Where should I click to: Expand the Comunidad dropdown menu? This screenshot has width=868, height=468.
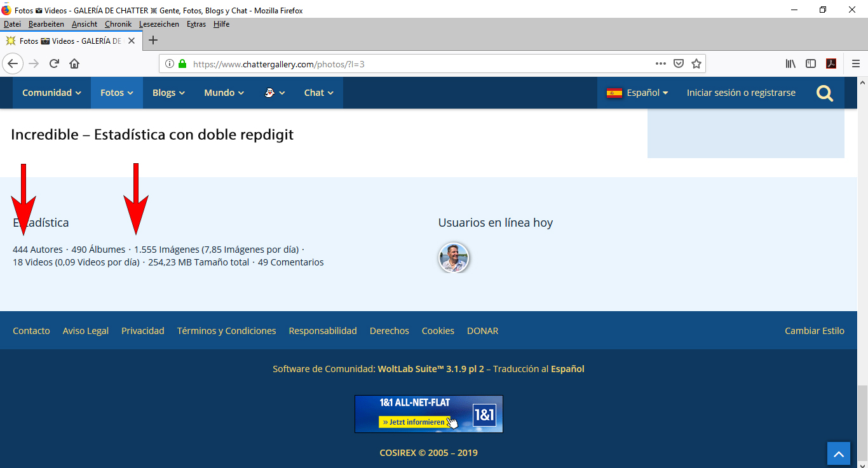point(51,93)
